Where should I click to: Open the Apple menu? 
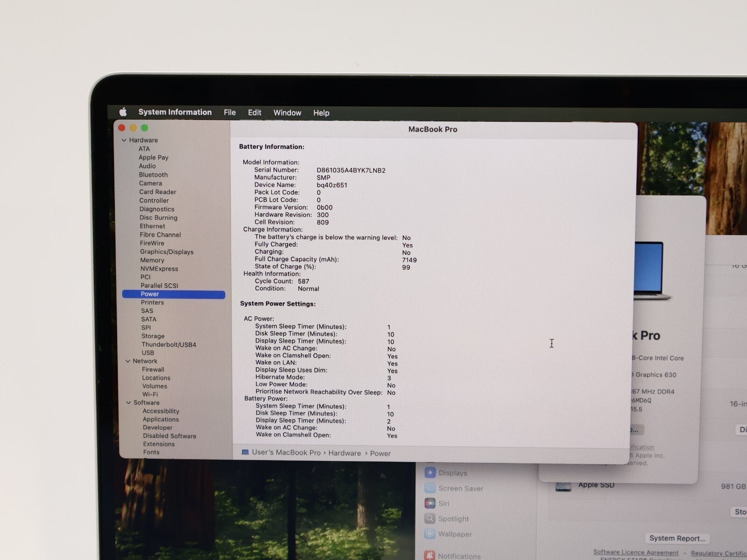tap(123, 112)
